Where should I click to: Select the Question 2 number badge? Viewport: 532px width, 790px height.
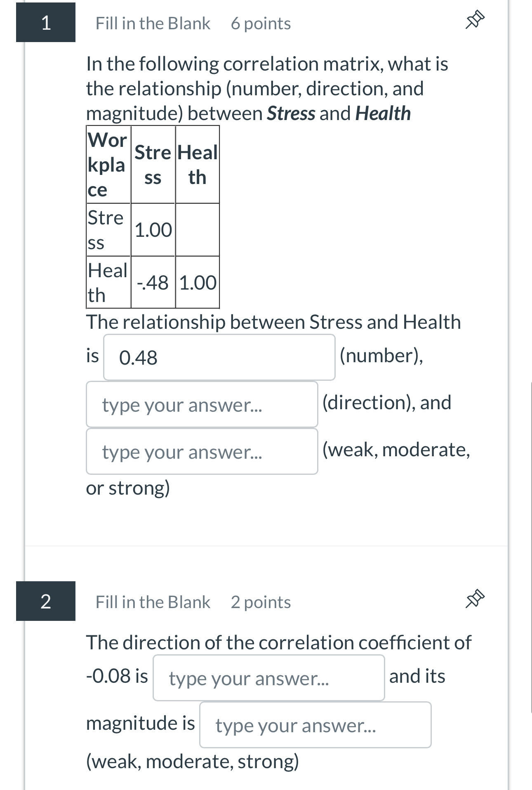click(x=45, y=602)
